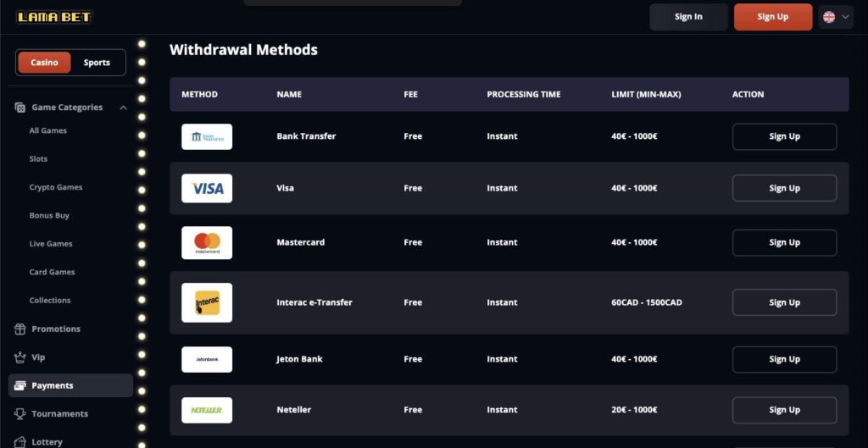This screenshot has width=868, height=448.
Task: Click the Free fee in Visa row
Action: pos(413,188)
